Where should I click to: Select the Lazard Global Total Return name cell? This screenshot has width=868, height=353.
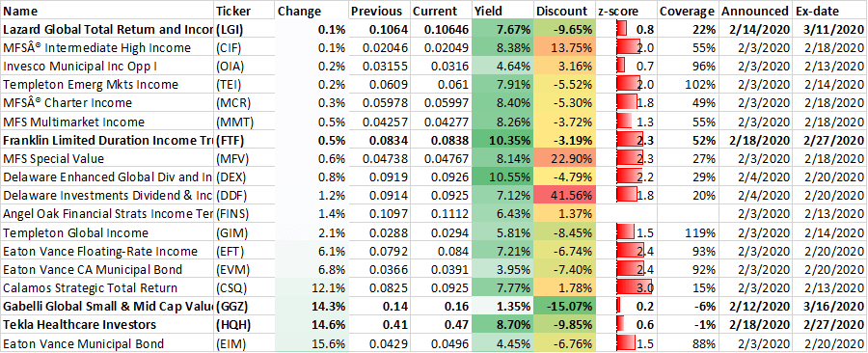point(107,29)
